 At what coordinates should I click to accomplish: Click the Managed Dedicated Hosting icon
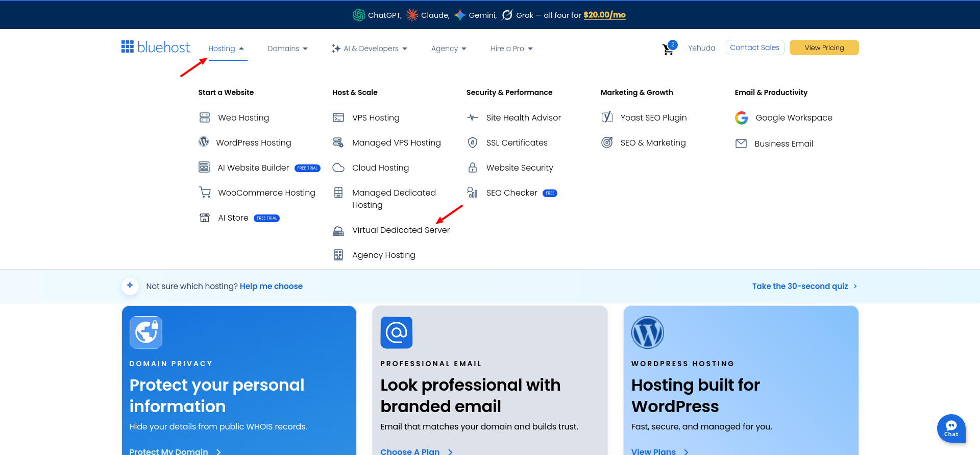338,193
